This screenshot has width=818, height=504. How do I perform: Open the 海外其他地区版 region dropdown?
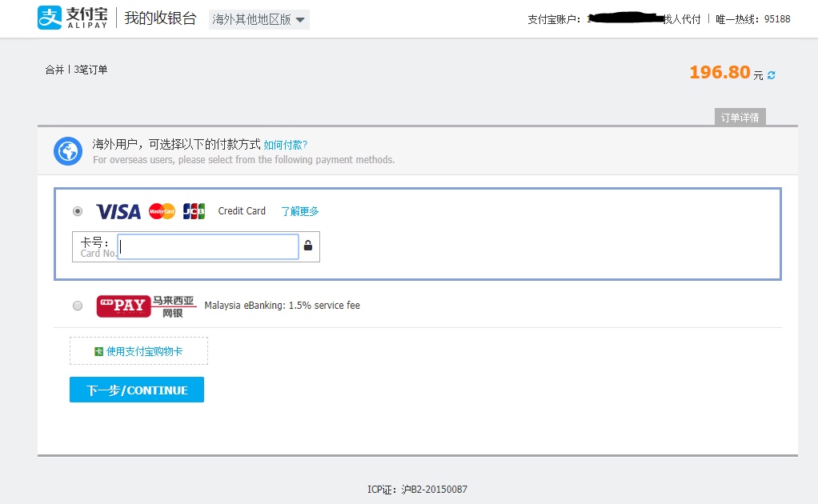click(259, 20)
